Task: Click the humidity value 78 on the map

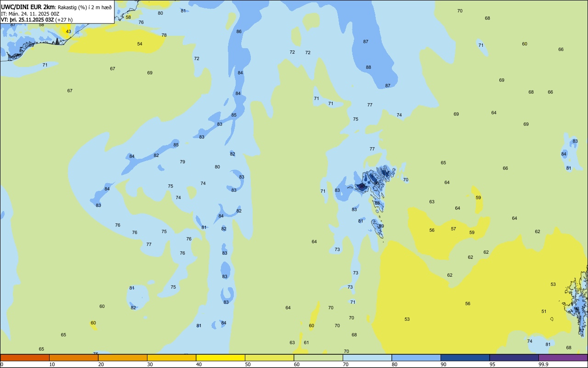Action: click(x=164, y=35)
